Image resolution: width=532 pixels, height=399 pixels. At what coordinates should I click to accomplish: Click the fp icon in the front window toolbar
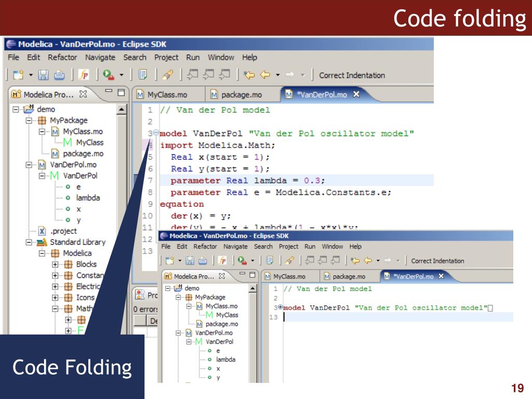pyautogui.click(x=222, y=261)
